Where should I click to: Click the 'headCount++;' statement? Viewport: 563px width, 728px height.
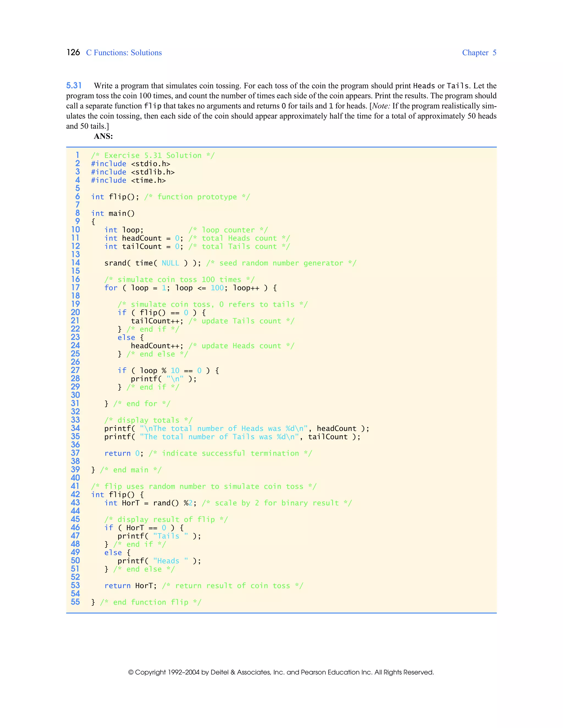click(157, 346)
